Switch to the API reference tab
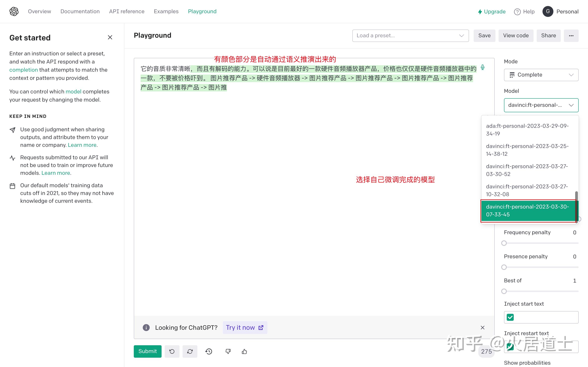 [127, 11]
